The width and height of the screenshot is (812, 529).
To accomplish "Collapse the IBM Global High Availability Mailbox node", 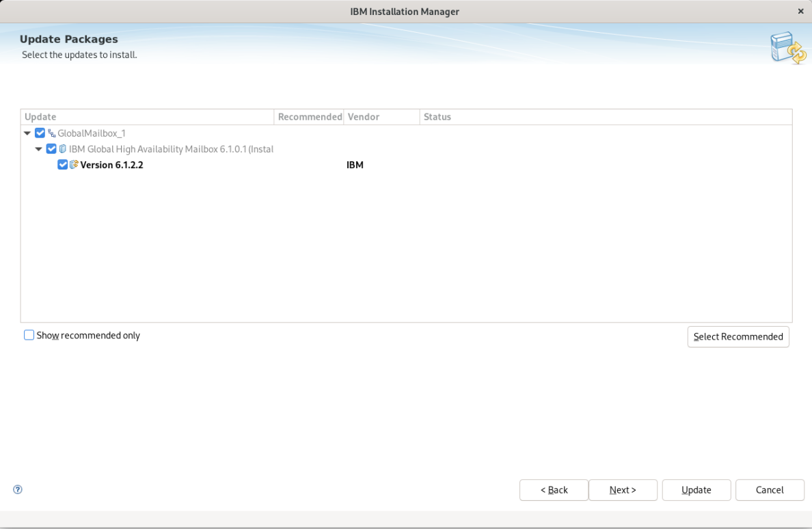I will point(39,149).
